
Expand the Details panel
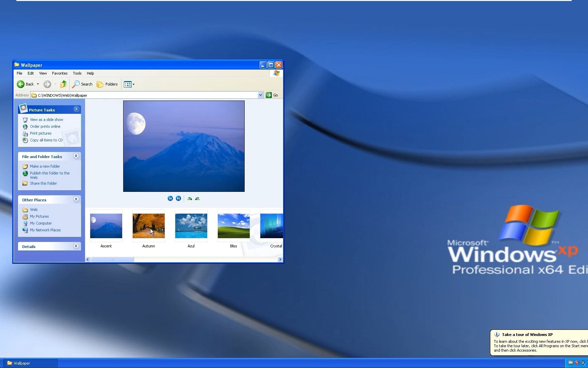(76, 246)
